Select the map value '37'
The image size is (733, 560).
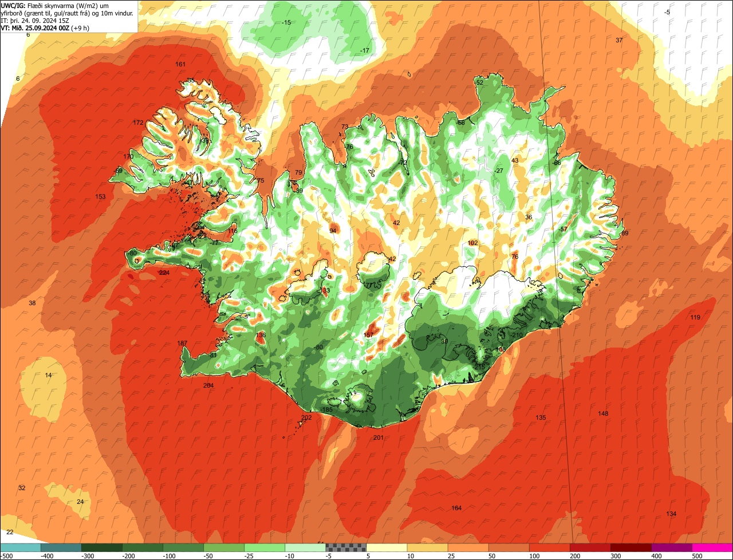[619, 40]
